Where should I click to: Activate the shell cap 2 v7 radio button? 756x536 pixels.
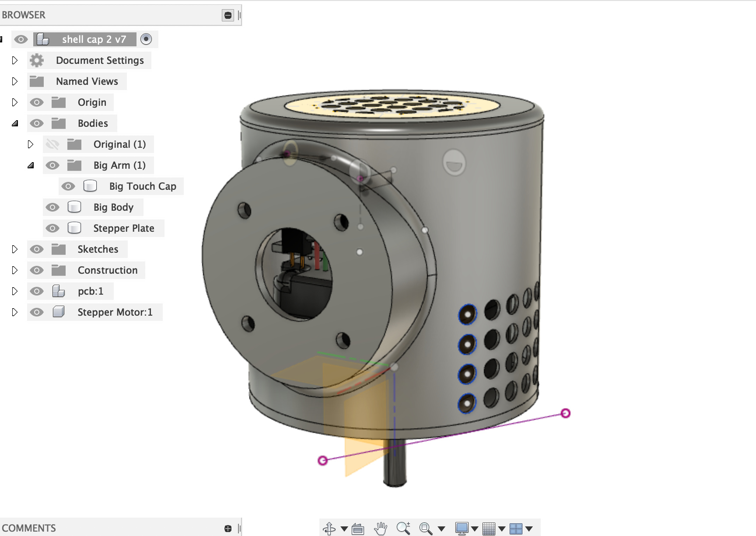146,39
